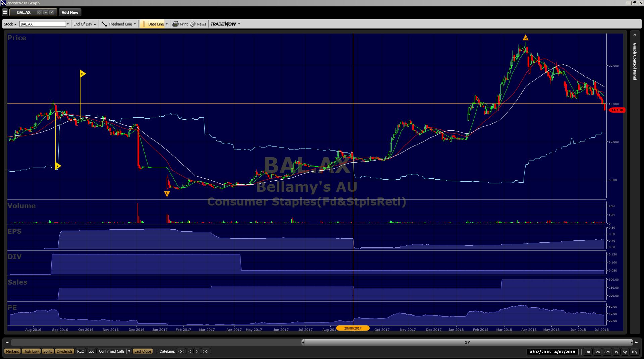The height and width of the screenshot is (359, 644).
Task: Toggle the Markers button
Action: tap(12, 351)
